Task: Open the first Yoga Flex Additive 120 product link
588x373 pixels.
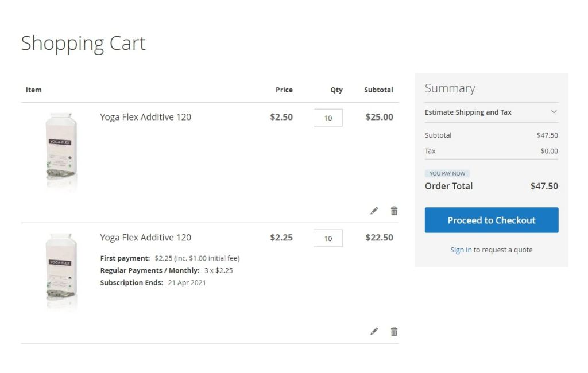Action: [145, 117]
